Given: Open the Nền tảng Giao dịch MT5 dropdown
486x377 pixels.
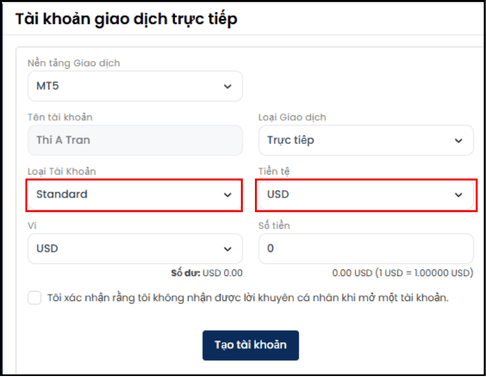Looking at the screenshot, I should [135, 86].
